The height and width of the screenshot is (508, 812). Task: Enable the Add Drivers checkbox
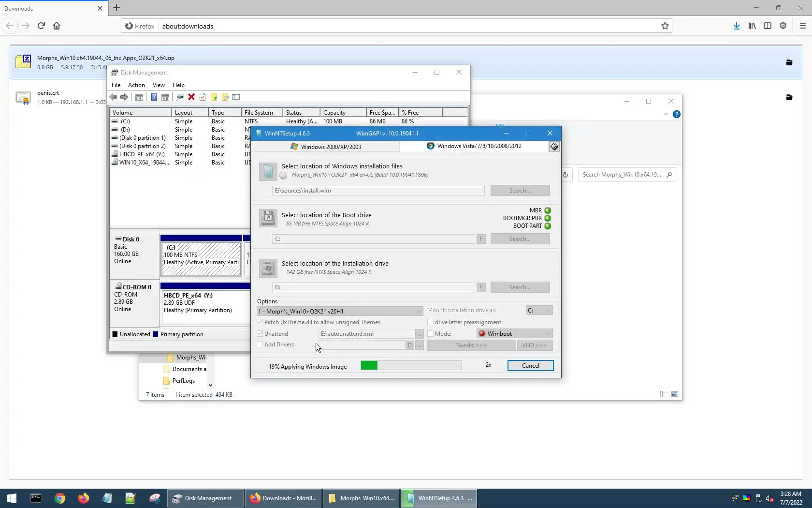point(260,344)
